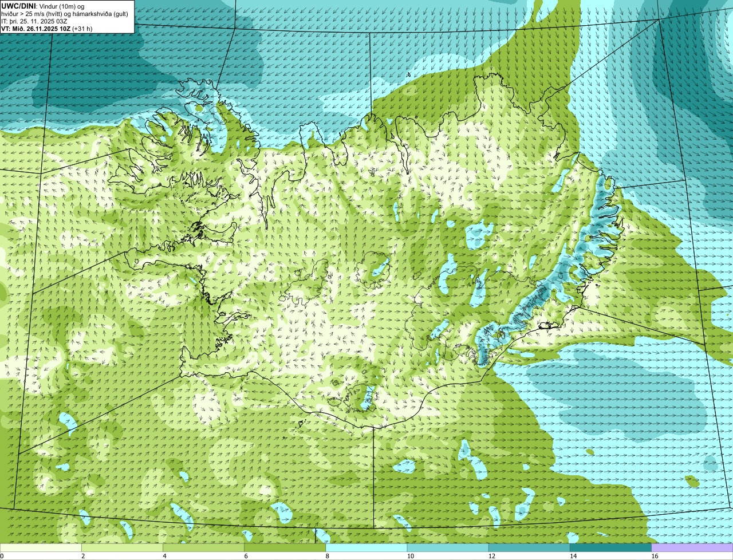Select the pale yellow 0–2 m/s color bar segment
733x560 pixels.
pyautogui.click(x=41, y=547)
